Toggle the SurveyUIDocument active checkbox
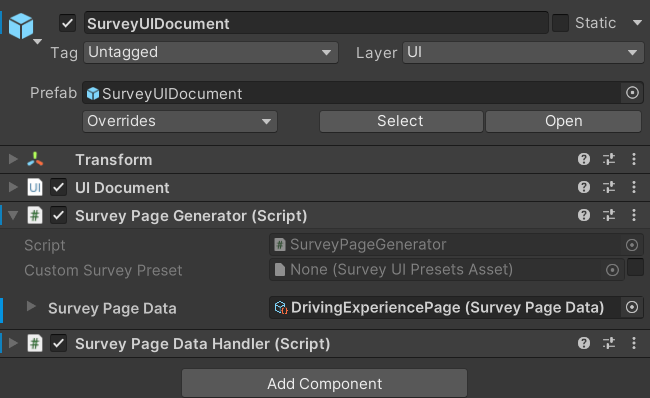 tap(67, 23)
